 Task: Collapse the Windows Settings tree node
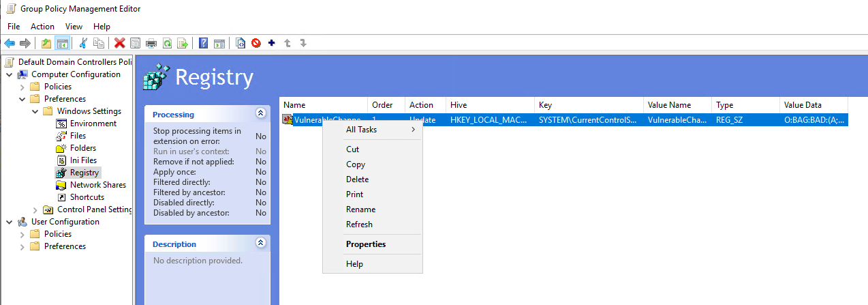(x=35, y=111)
